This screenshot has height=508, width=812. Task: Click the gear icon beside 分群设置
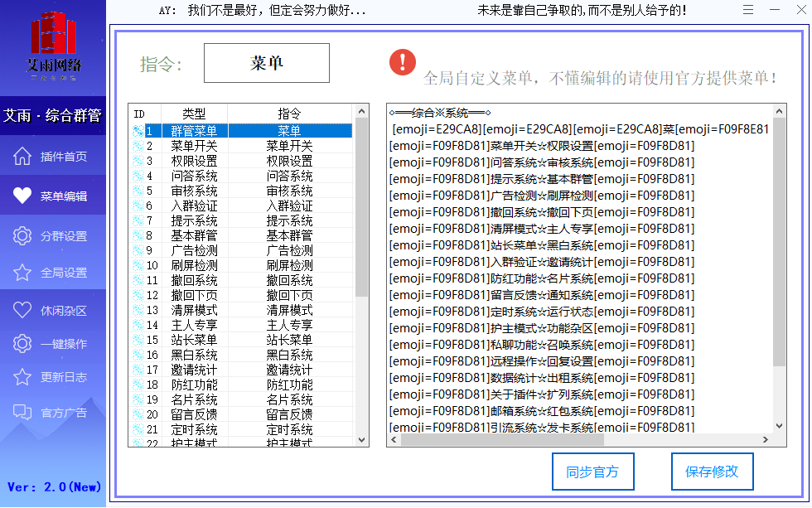(22, 236)
